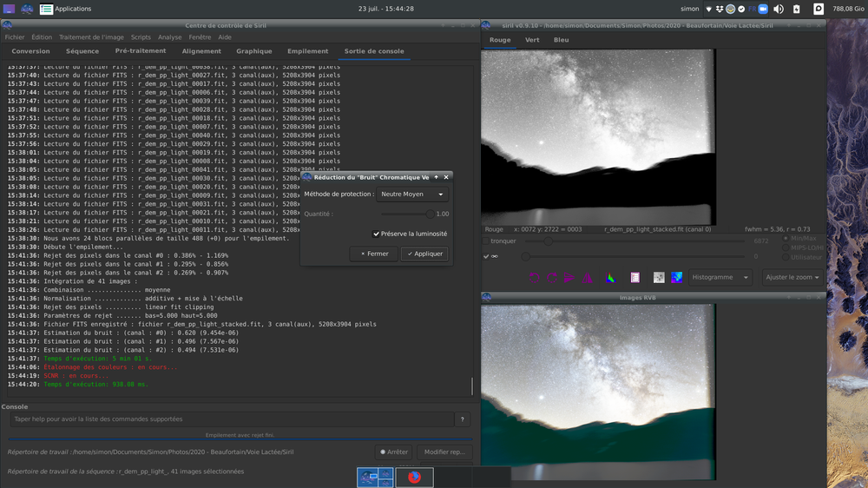Open the volume control in system tray
This screenshot has width=868, height=488.
779,9
